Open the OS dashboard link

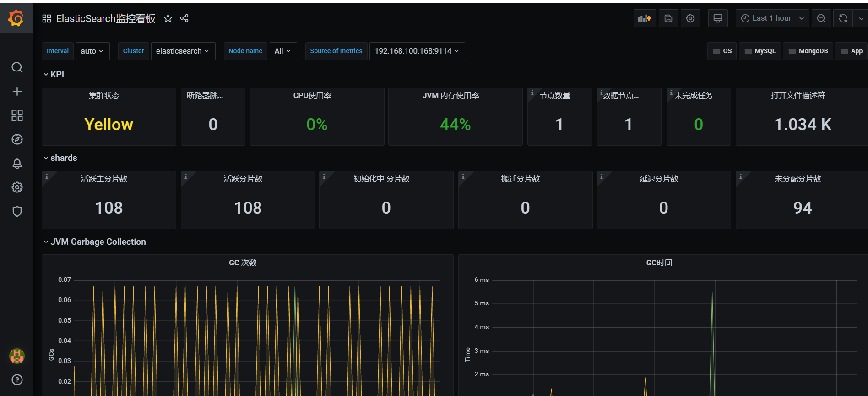click(722, 51)
